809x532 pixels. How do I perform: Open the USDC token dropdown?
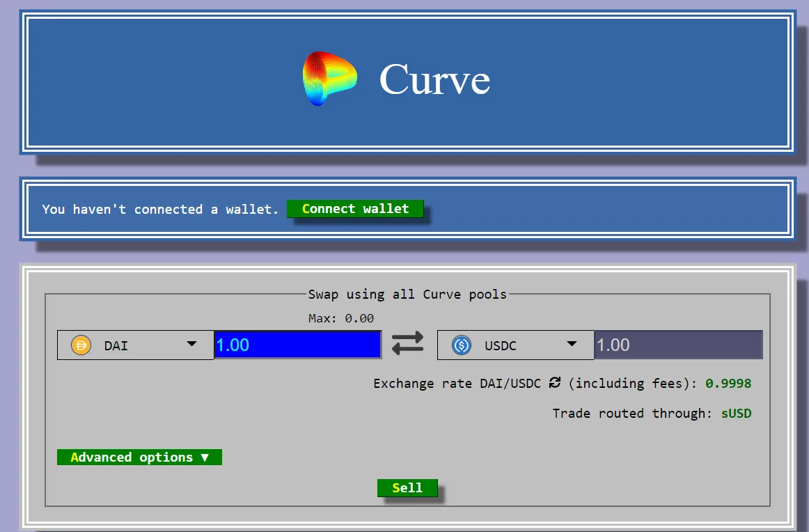pos(515,345)
